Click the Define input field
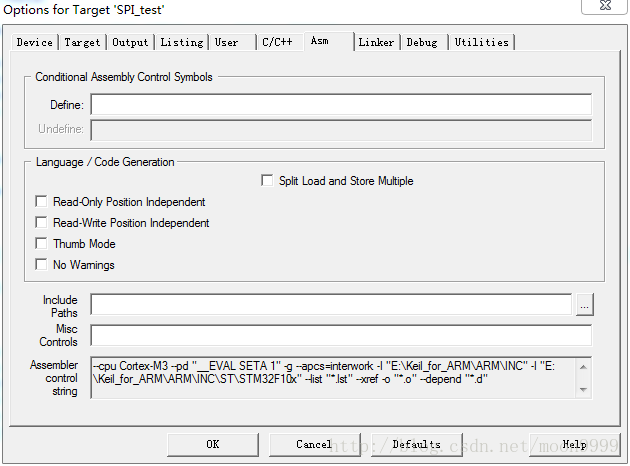630x466 pixels. tap(341, 104)
